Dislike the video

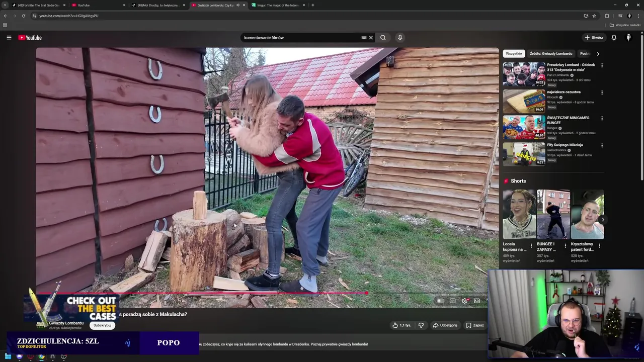coord(421,325)
